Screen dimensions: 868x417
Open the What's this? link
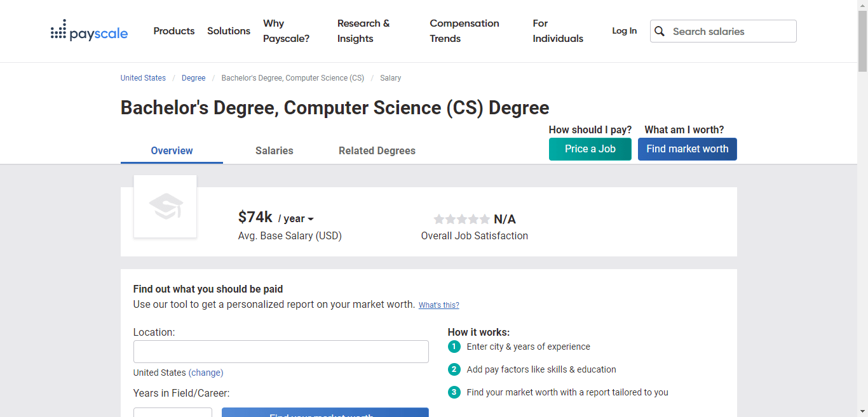(x=438, y=305)
